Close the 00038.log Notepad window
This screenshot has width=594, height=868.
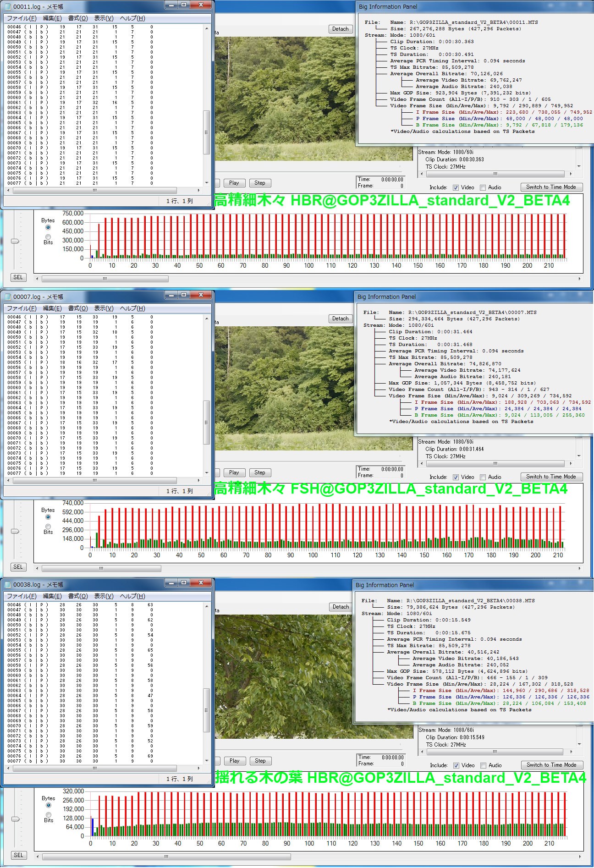201,582
